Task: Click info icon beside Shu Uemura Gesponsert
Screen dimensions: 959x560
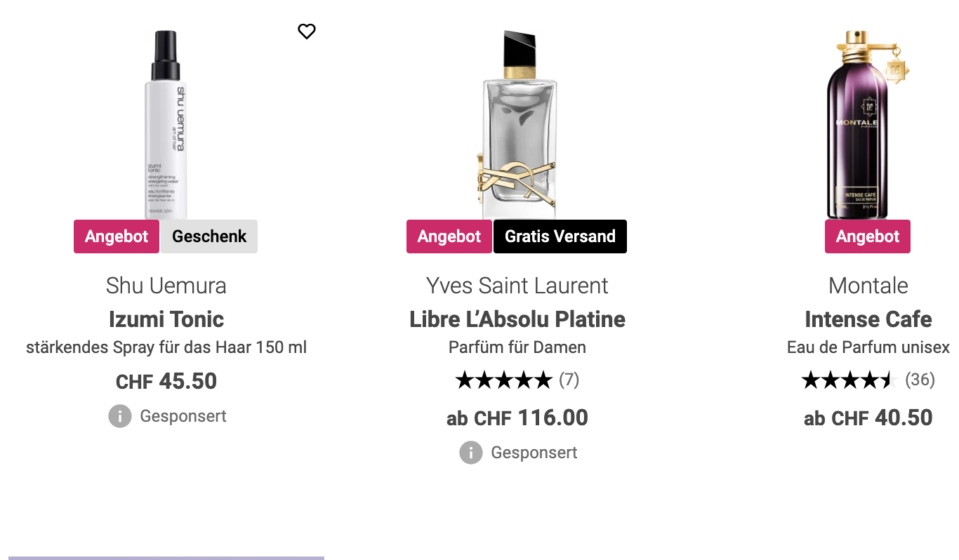Action: (x=120, y=416)
